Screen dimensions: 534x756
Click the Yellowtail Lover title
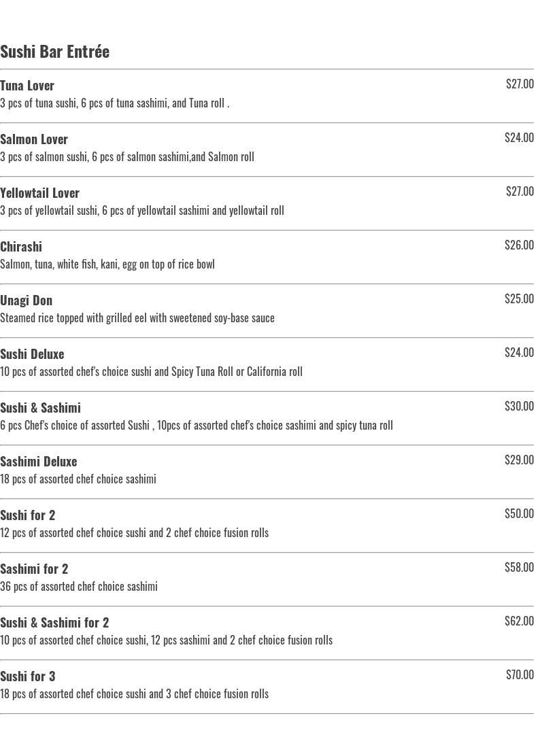pyautogui.click(x=39, y=193)
